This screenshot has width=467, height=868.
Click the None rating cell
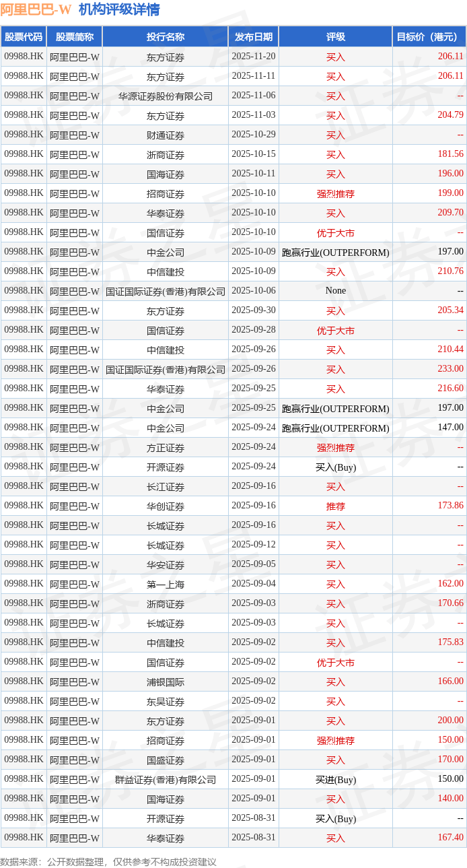pos(336,291)
